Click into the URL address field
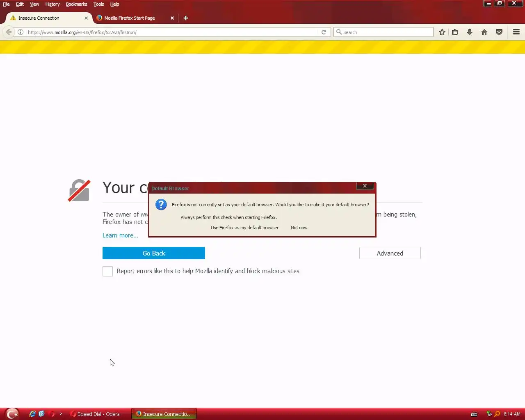The image size is (525, 420). (172, 32)
